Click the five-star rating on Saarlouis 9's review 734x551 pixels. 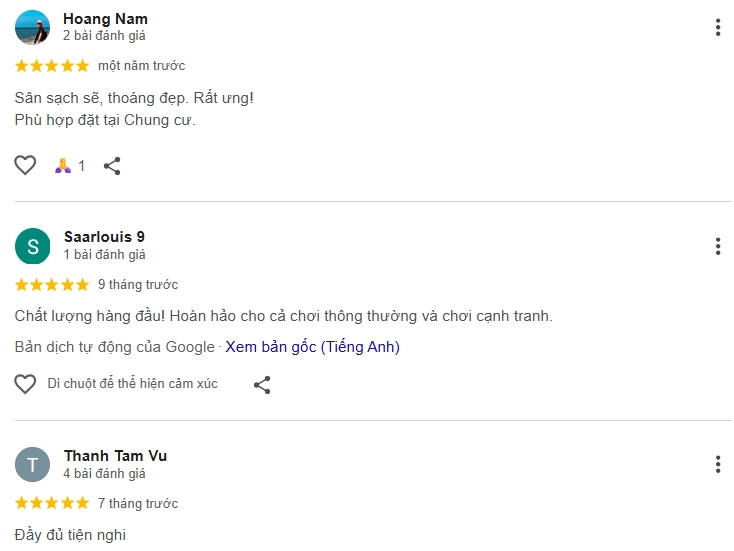(x=52, y=285)
